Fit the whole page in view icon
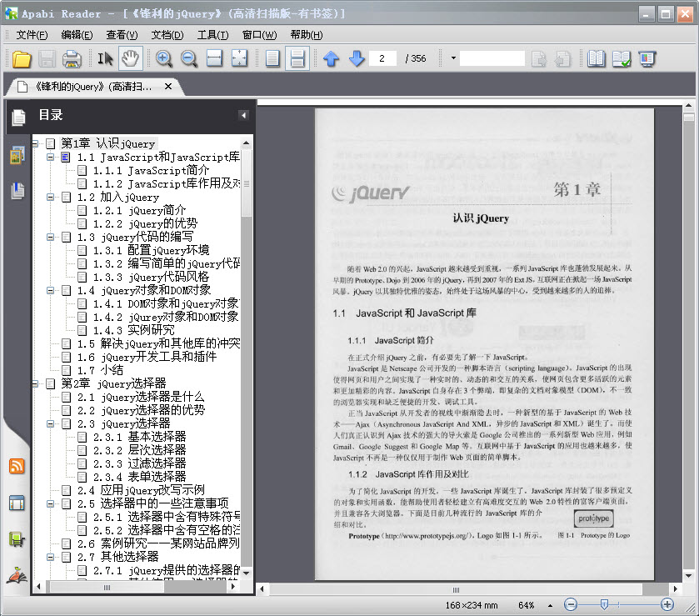Image resolution: width=699 pixels, height=616 pixels. point(239,59)
